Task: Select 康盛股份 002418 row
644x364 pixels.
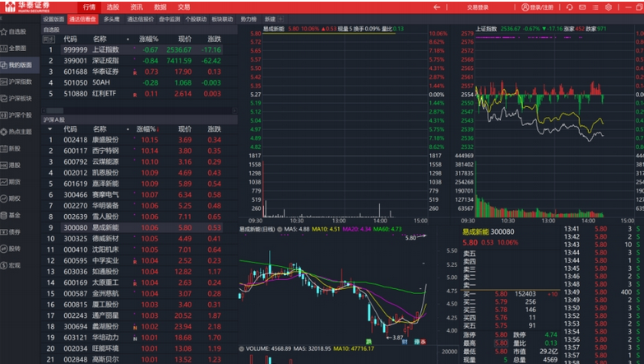Action: [140, 140]
